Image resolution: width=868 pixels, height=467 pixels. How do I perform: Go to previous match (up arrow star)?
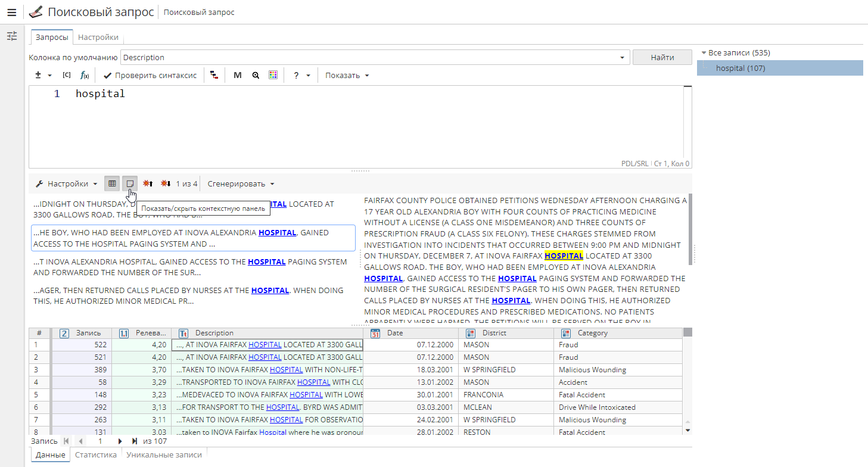tap(148, 183)
